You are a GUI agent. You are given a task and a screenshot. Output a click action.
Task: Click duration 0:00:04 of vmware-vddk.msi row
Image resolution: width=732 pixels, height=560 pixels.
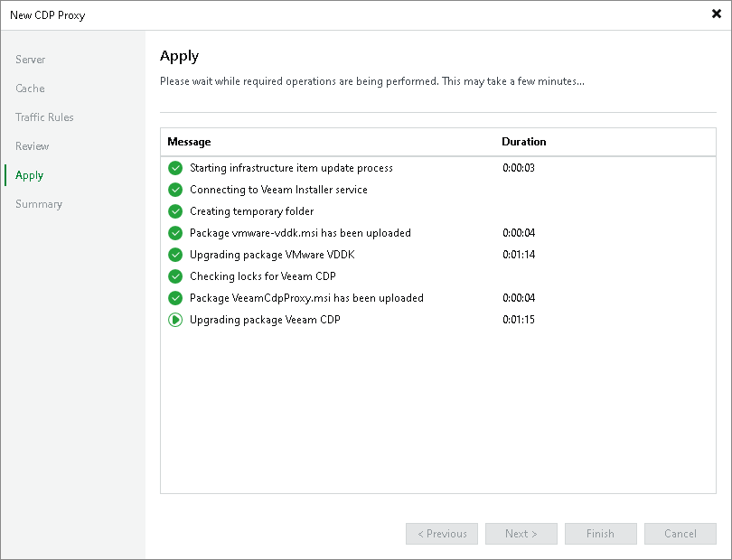[x=519, y=233]
